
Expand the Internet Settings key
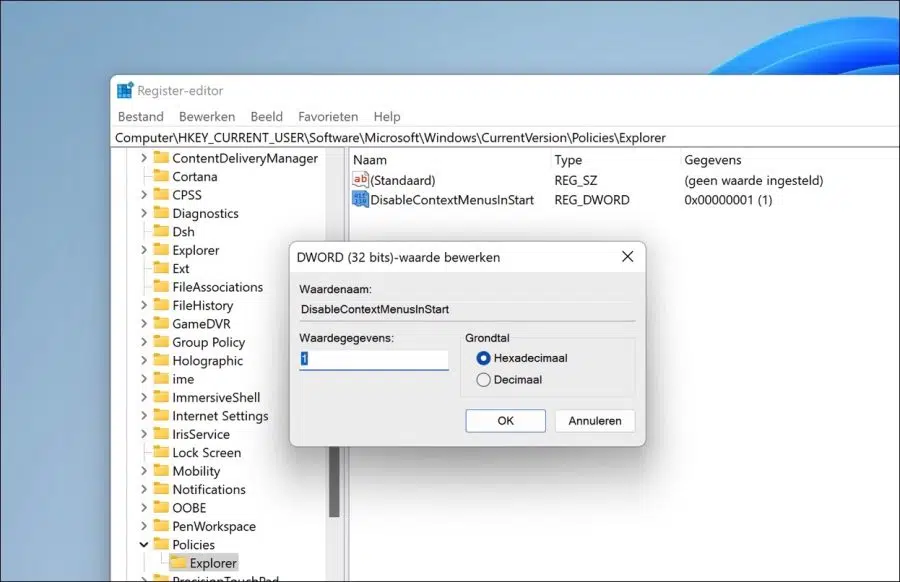[143, 415]
